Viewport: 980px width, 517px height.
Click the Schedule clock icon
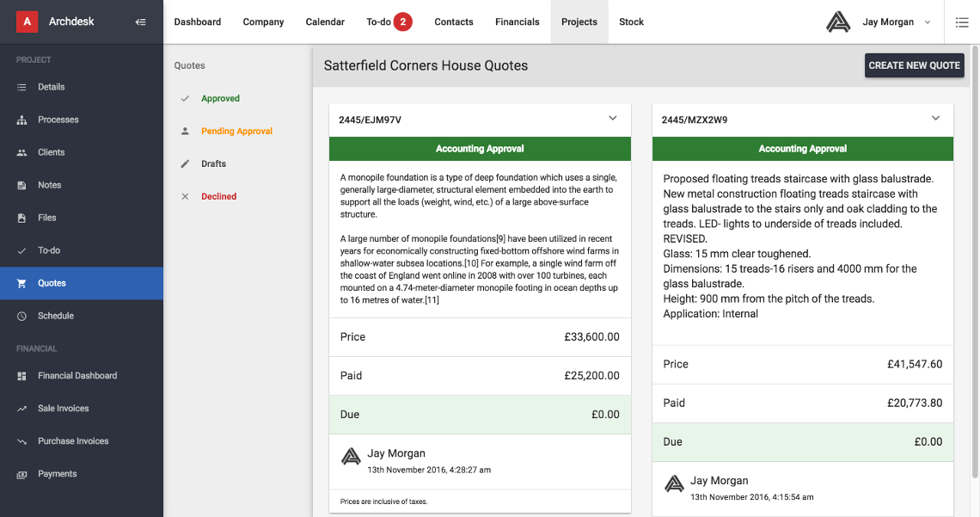point(21,316)
